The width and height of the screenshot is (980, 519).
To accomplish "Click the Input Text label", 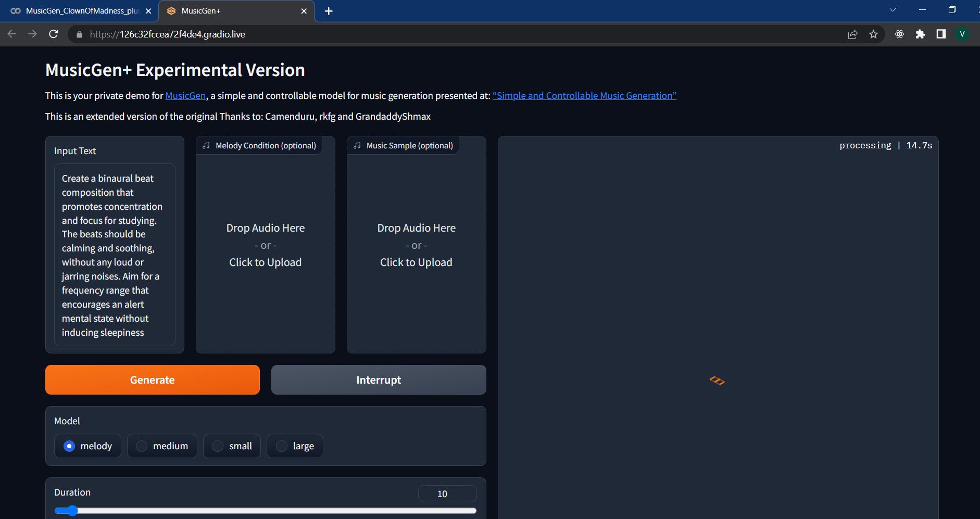I will (75, 151).
